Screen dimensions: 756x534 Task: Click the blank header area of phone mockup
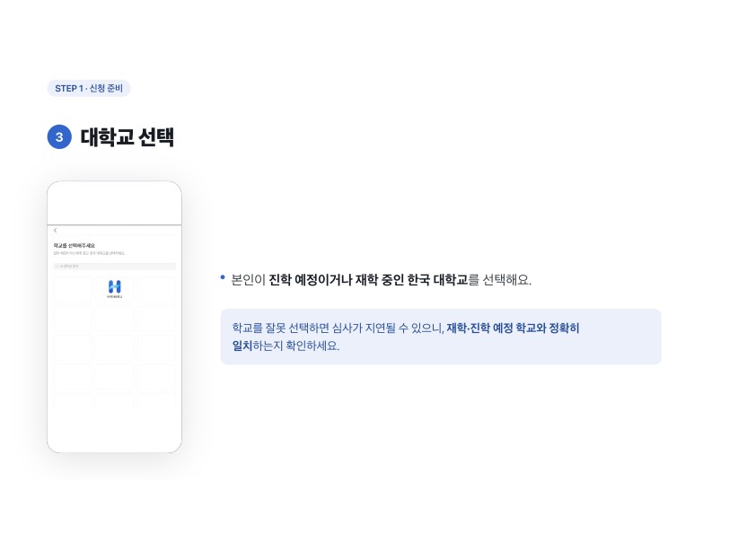tap(114, 204)
